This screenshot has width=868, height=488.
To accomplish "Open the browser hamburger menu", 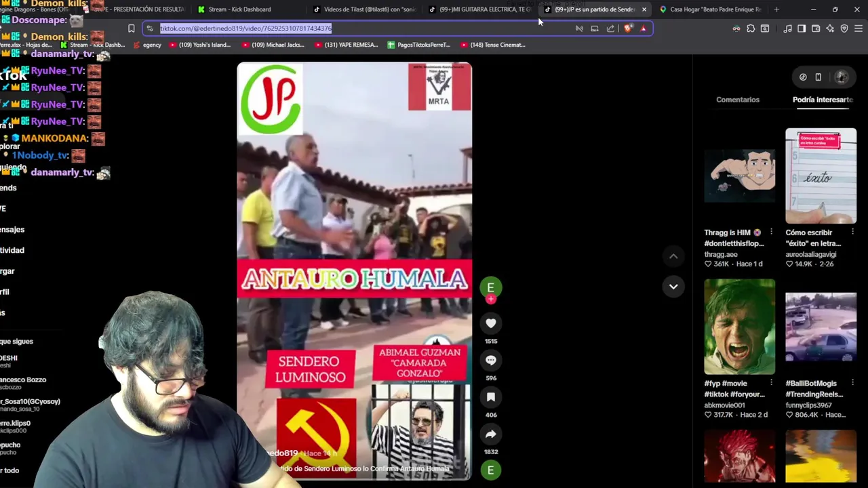I will 859,28.
